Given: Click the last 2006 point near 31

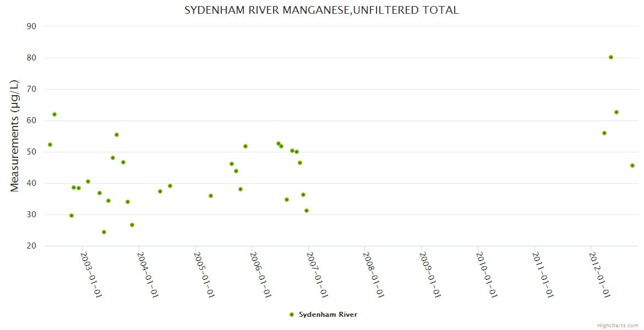Looking at the screenshot, I should point(307,211).
